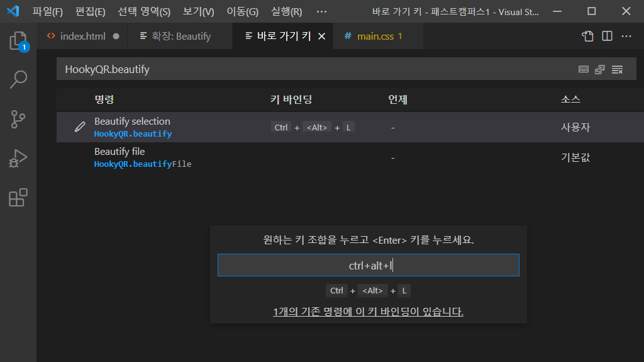644x362 pixels.
Task: Click the 기본값 source cell
Action: 575,157
